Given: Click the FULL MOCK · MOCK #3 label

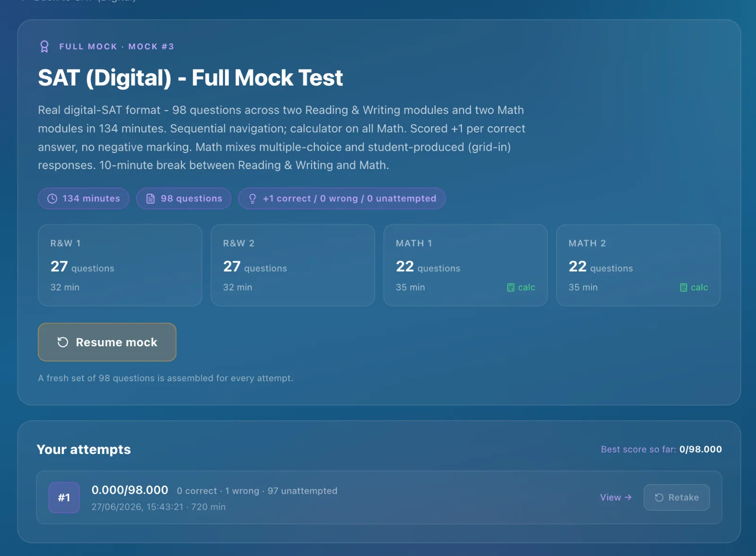Looking at the screenshot, I should pos(117,46).
